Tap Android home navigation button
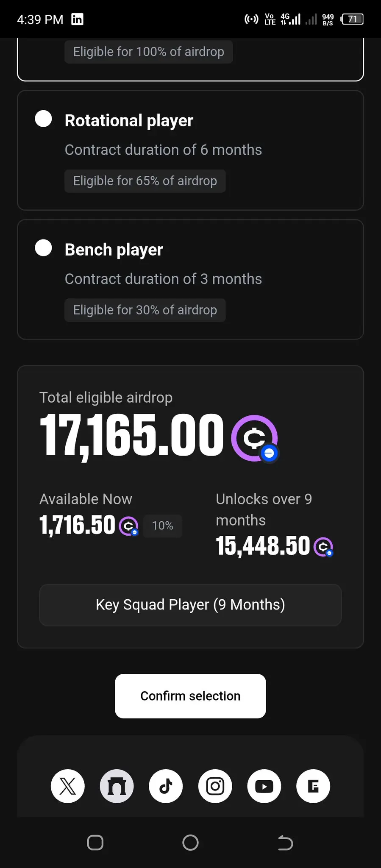This screenshot has width=381, height=868. (x=190, y=843)
